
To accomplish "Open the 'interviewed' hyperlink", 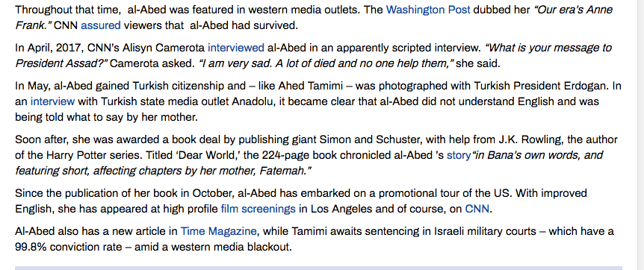I will click(236, 48).
